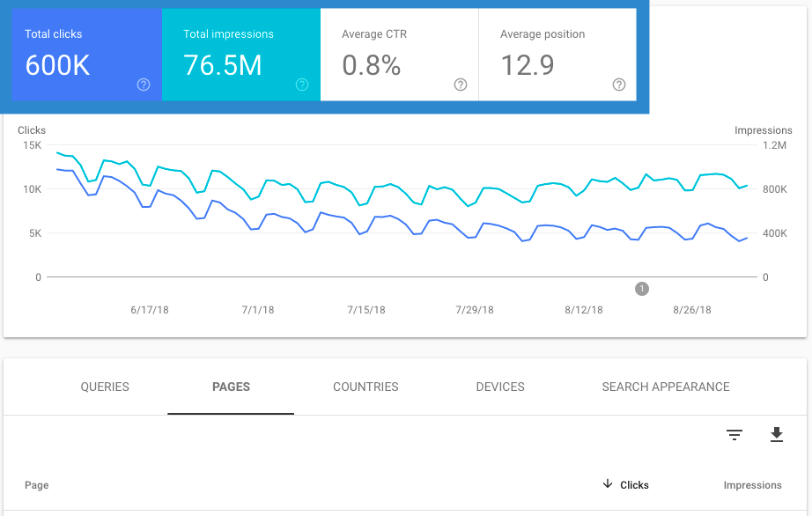The image size is (812, 516).
Task: Click the 8/12/18 date label on the axis
Action: 583,309
